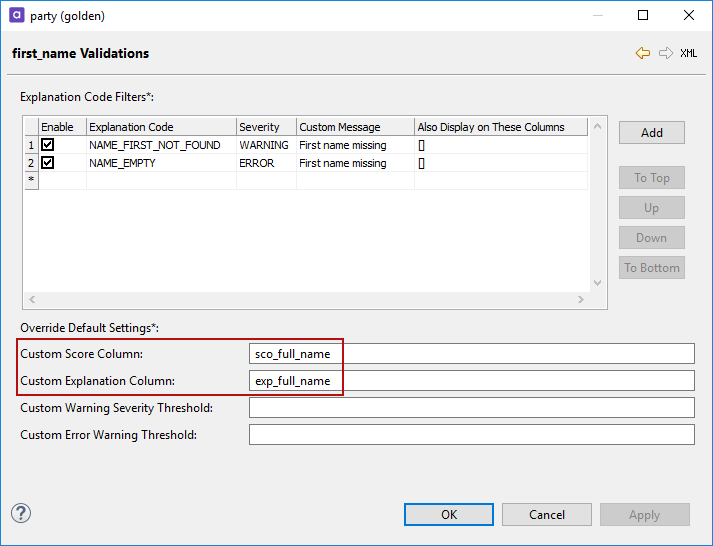Focus the Custom Error Warning Threshold field

tap(471, 435)
